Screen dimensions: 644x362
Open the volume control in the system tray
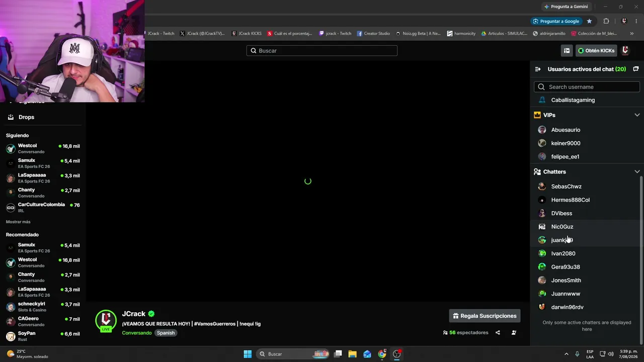click(611, 354)
